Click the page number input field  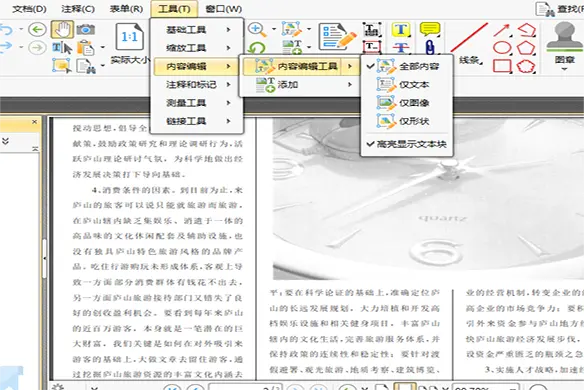pos(245,387)
